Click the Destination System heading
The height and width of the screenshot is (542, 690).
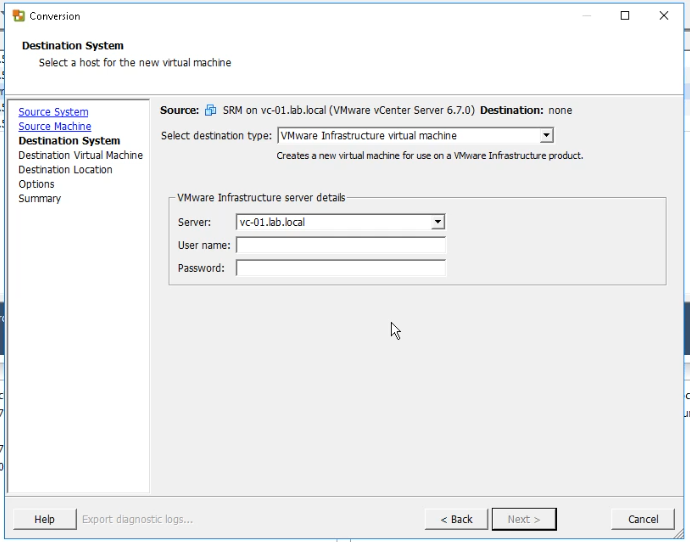(x=73, y=46)
